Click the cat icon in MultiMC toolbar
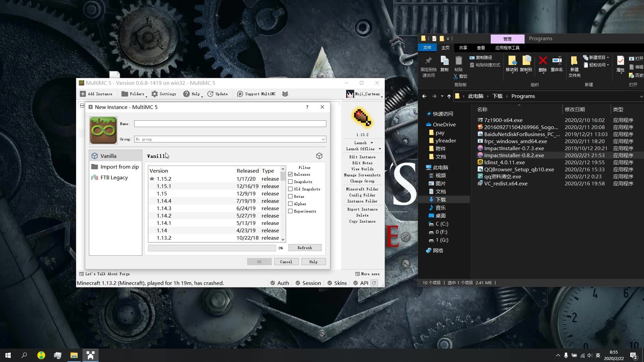644x362 pixels. (x=285, y=94)
